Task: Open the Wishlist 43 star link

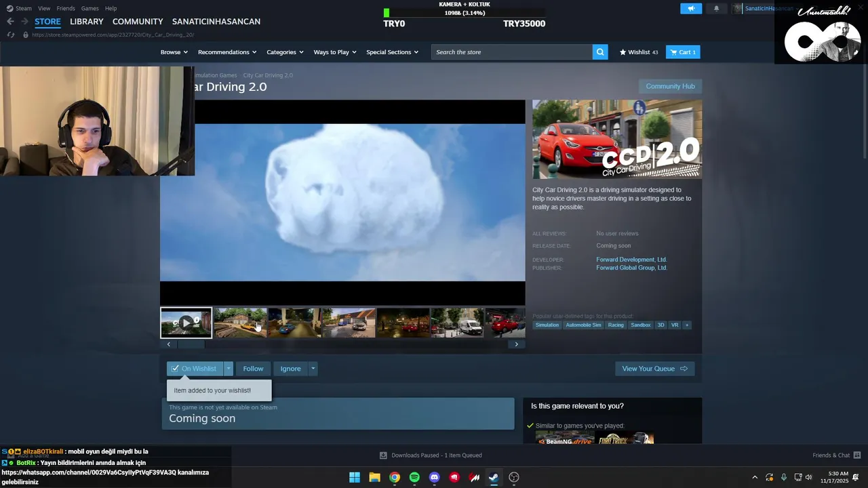Action: click(x=639, y=52)
